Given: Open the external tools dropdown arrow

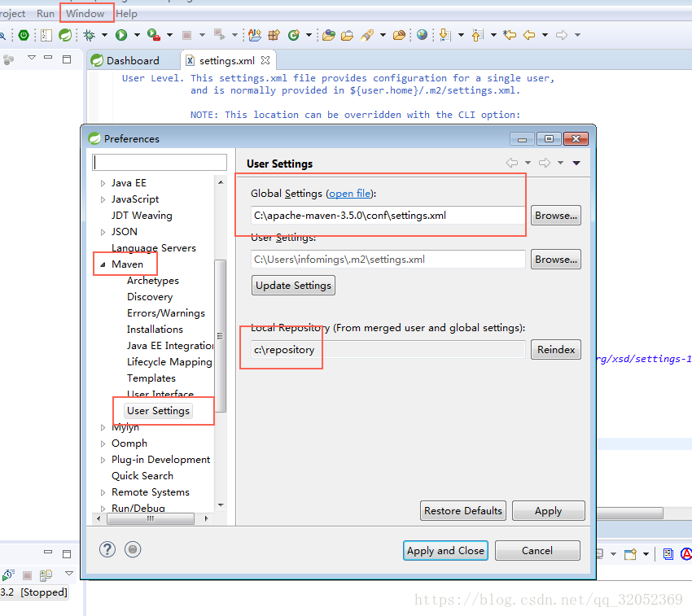Looking at the screenshot, I should [169, 35].
